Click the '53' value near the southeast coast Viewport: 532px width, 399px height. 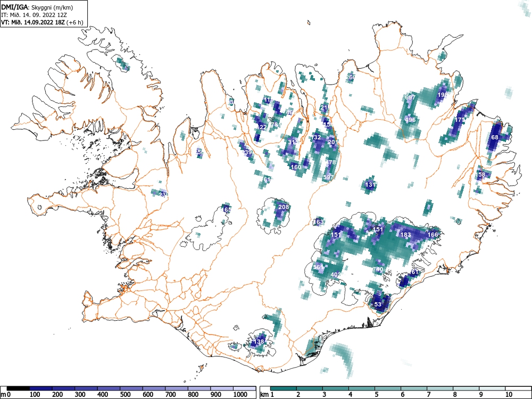coord(378,304)
